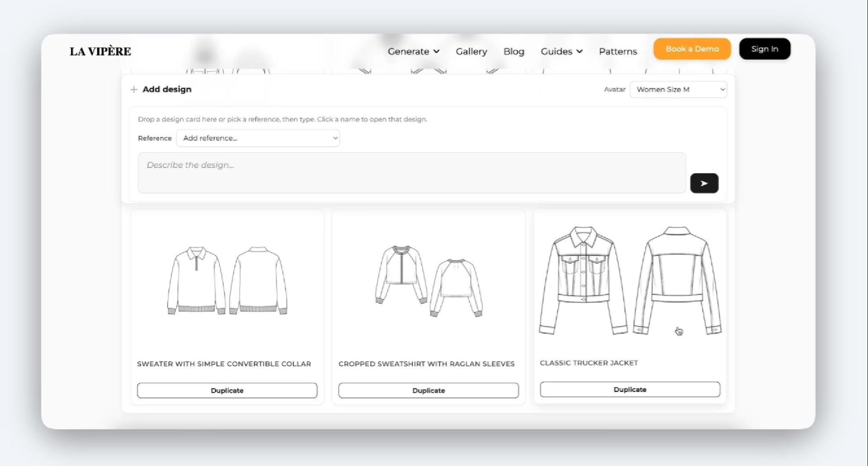Expand the Guides menu
The height and width of the screenshot is (466, 868).
click(x=561, y=51)
